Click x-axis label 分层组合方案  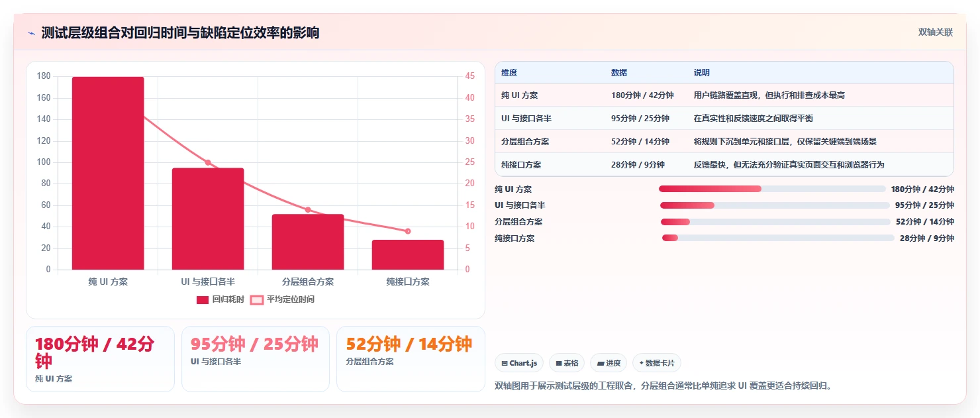308,282
